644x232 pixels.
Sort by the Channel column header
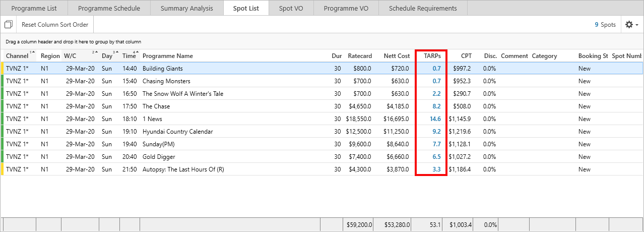click(x=20, y=56)
